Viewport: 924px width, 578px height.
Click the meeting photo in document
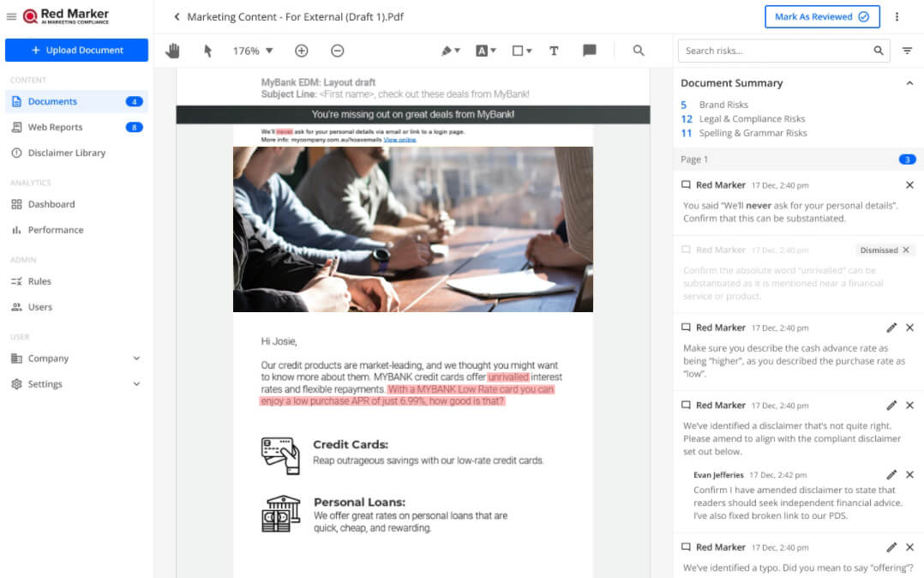click(x=412, y=230)
